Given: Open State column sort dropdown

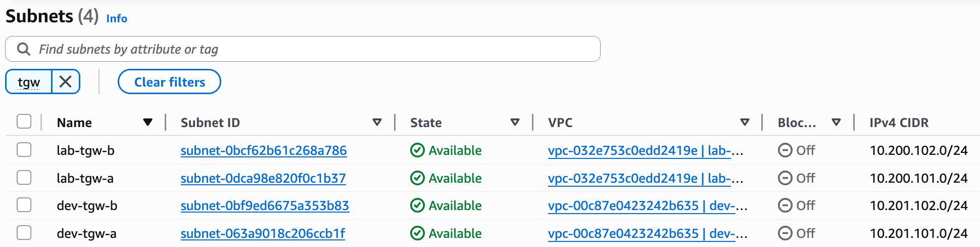Looking at the screenshot, I should coord(515,122).
